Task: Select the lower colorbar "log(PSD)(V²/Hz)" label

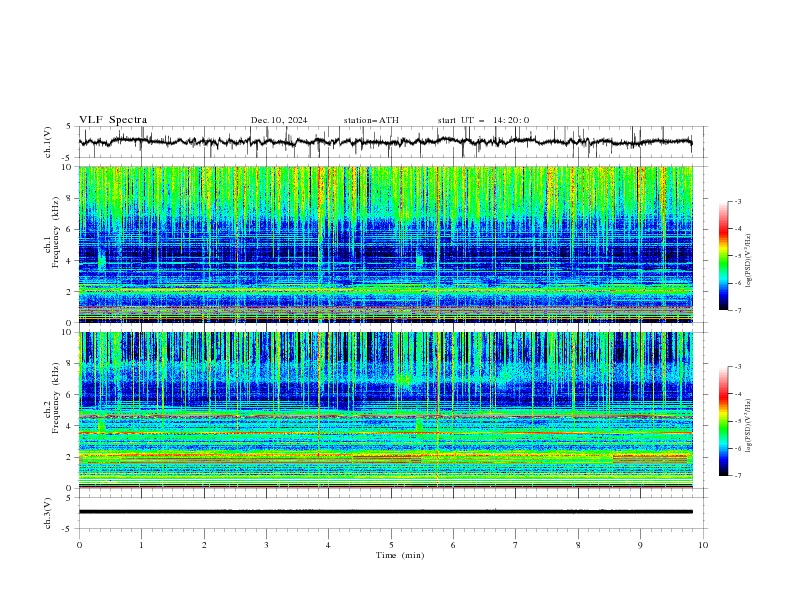Action: (750, 425)
